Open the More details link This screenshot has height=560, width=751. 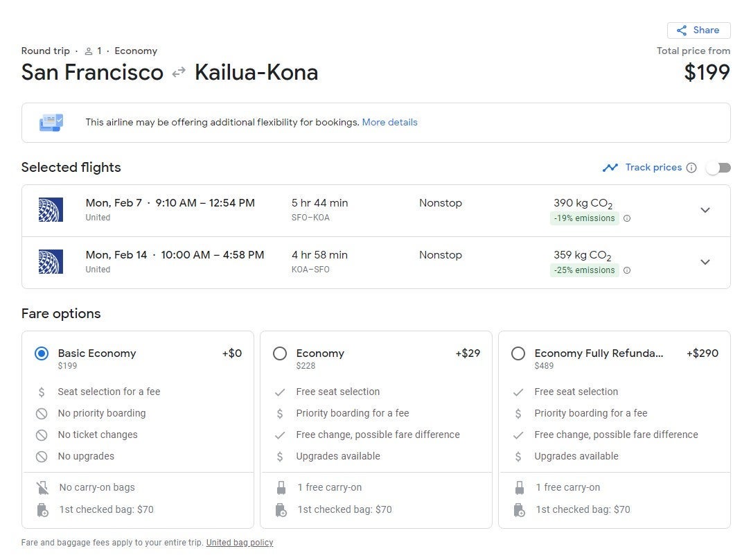(389, 123)
